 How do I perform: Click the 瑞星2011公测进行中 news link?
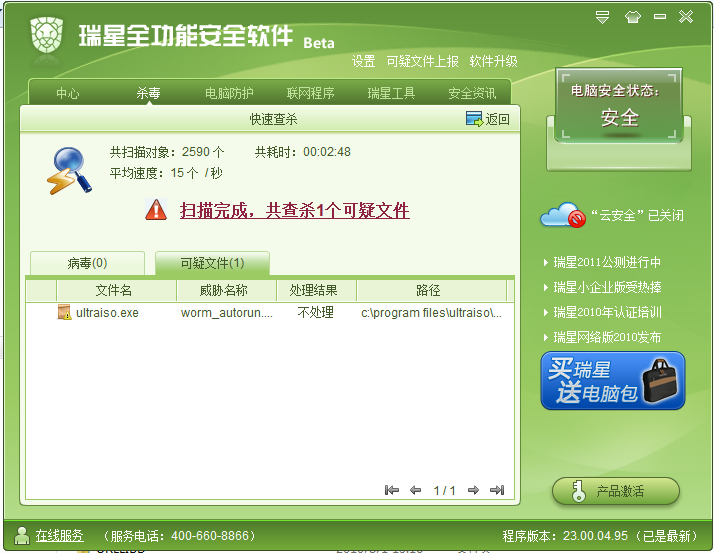click(x=607, y=262)
